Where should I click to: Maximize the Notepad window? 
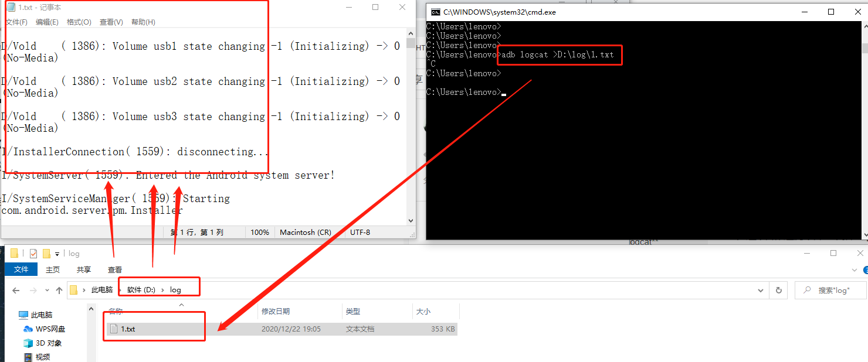click(375, 8)
